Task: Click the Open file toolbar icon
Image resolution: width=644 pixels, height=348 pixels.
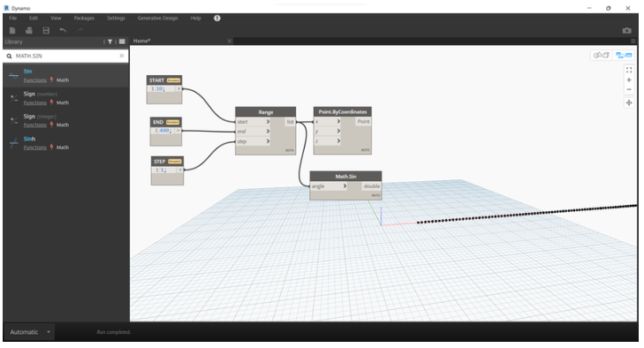Action: coord(29,30)
